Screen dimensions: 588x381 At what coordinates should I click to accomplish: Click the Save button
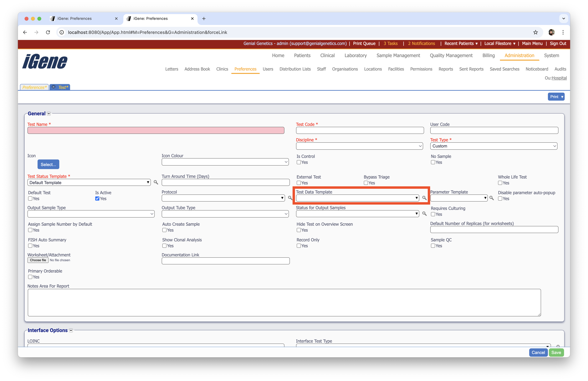click(x=556, y=353)
